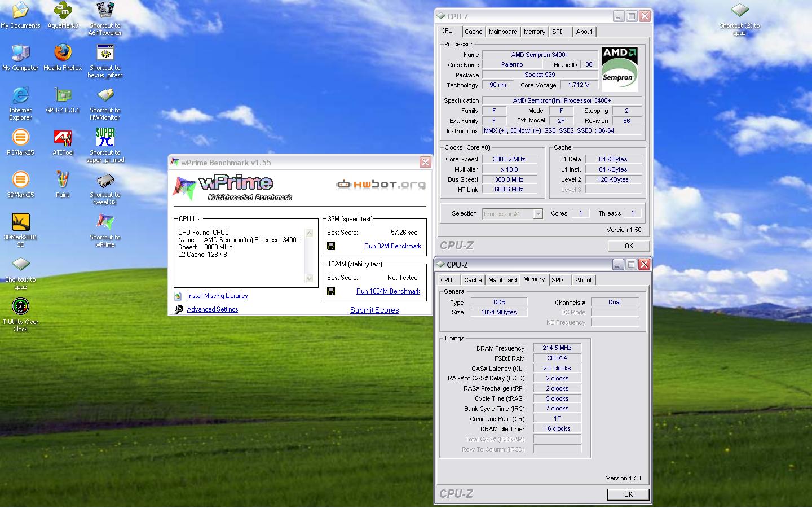Launch Mozilla Firefox desktop icon
The width and height of the screenshot is (812, 508).
click(63, 57)
